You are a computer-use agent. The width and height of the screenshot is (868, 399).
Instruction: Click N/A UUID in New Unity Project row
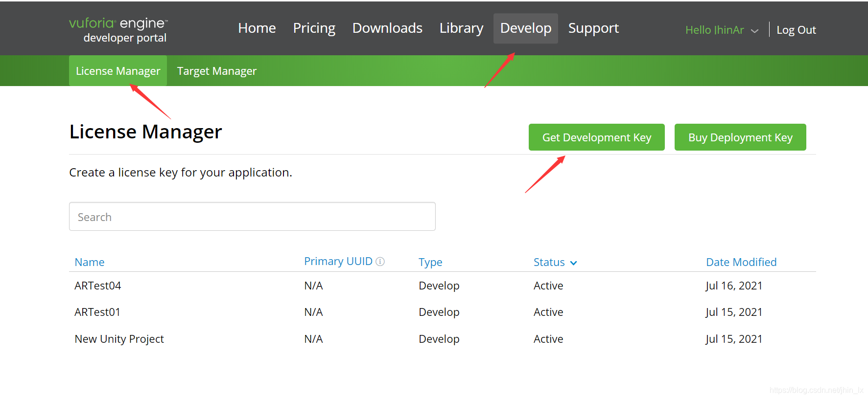[313, 339]
